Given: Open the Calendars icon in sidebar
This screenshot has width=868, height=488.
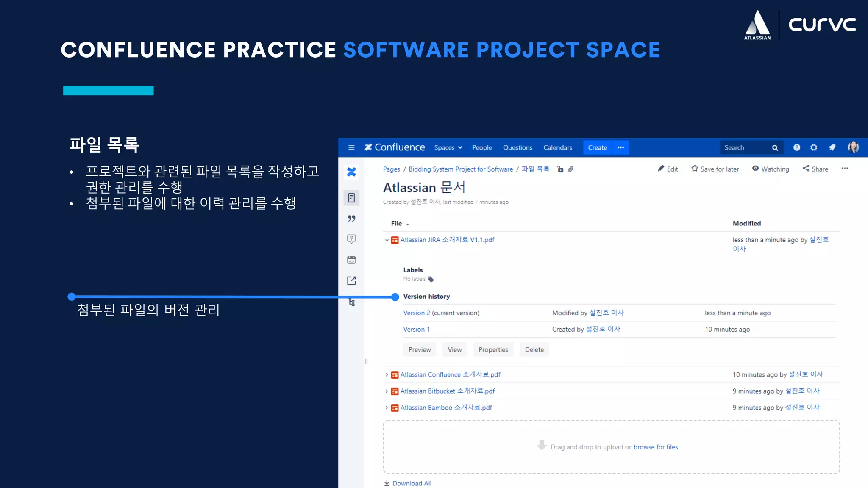Looking at the screenshot, I should pos(351,260).
